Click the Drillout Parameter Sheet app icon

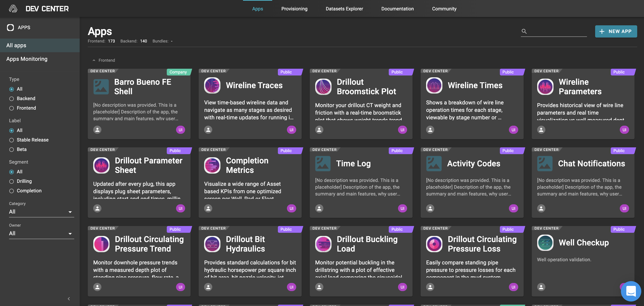(x=101, y=165)
